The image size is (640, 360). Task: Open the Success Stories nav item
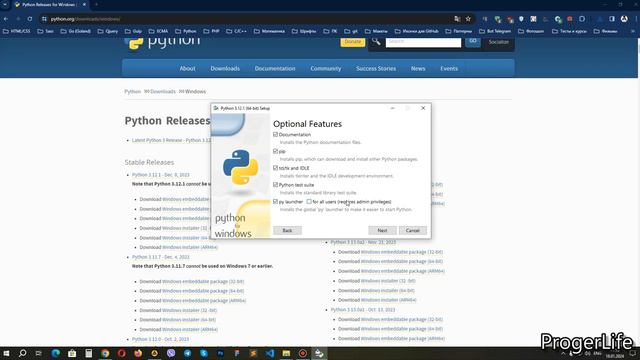click(376, 69)
